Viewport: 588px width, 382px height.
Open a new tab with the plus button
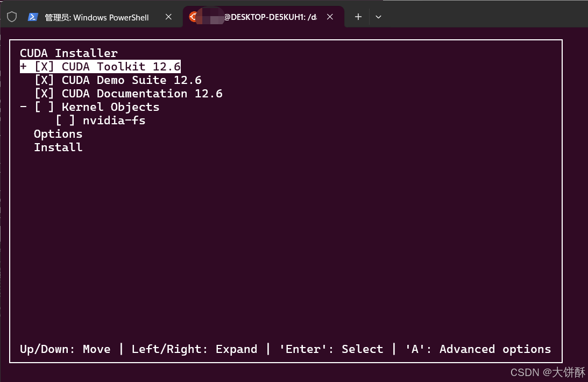tap(358, 17)
